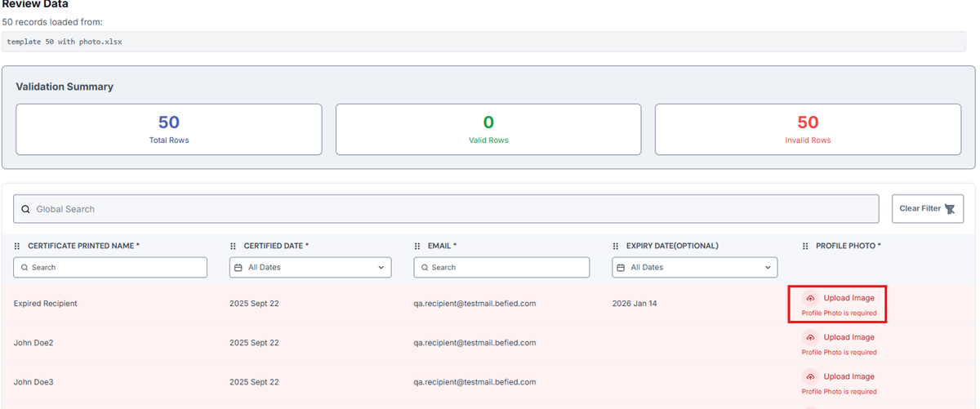Click the certified date in John Doe2 row
This screenshot has width=980, height=409.
(254, 343)
